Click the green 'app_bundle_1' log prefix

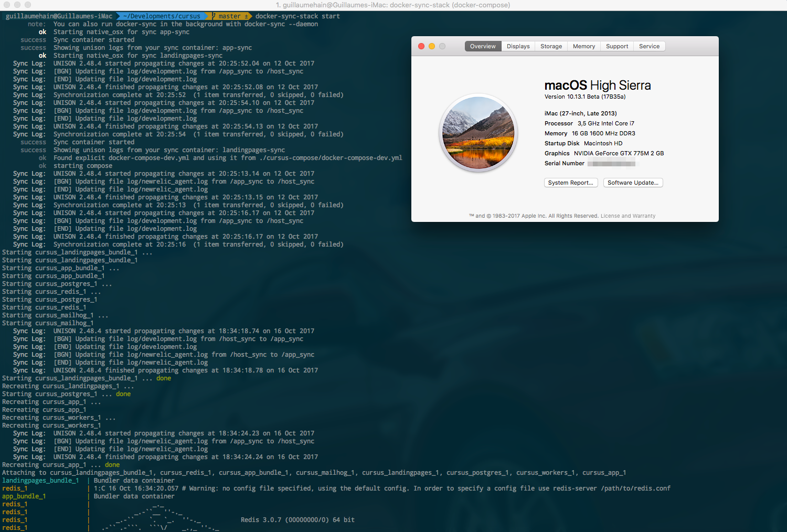24,496
